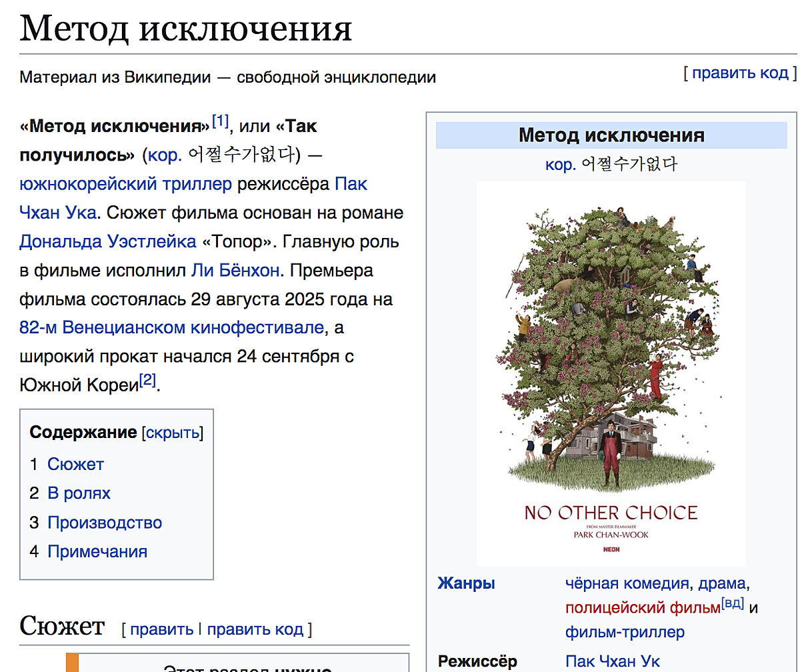Click «кор.» link in the intro paragraph
This screenshot has height=672, width=800.
point(165,155)
